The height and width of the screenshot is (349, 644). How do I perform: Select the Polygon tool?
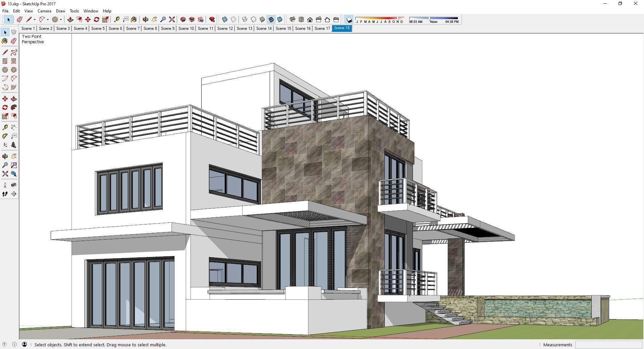click(14, 70)
